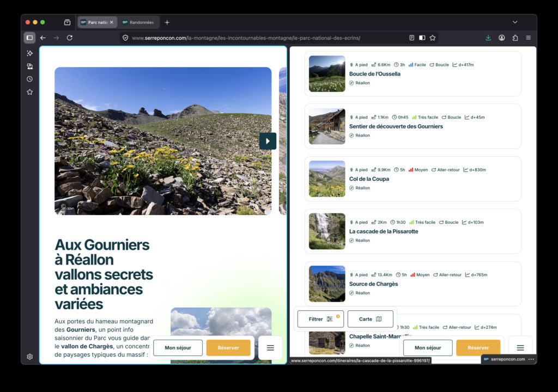This screenshot has height=392, width=558.
Task: Toggle Reader View in the address bar
Action: coord(412,38)
